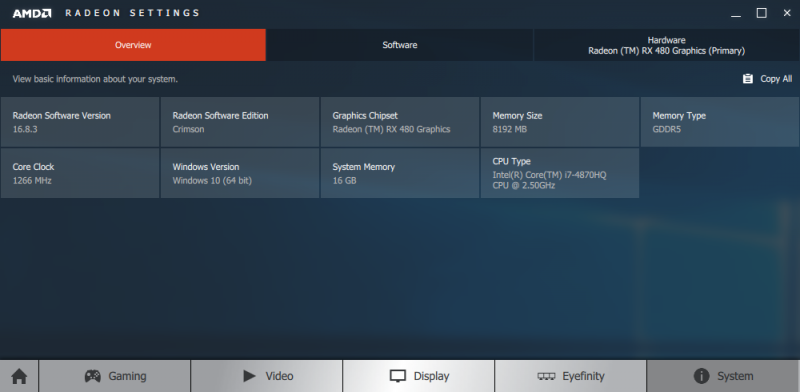Click the Copy All button
Screen dimensions: 800x392
point(767,79)
